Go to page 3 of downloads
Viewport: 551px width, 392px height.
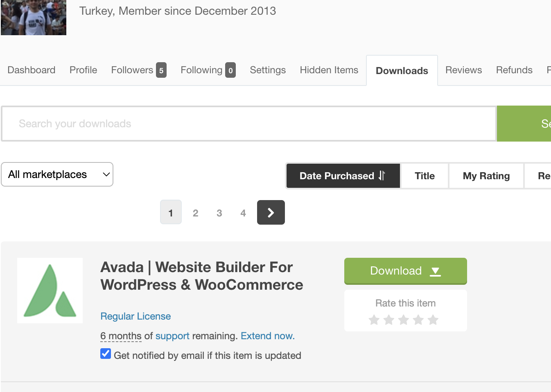(219, 213)
